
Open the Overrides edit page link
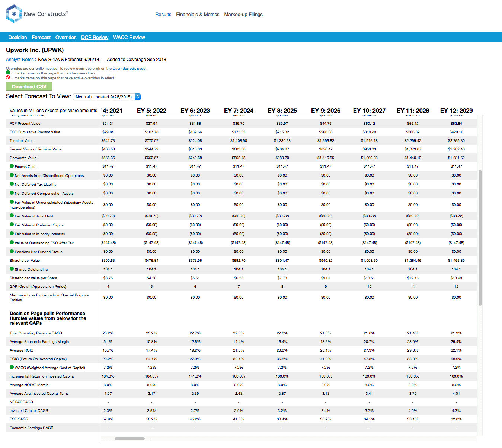[x=129, y=69]
